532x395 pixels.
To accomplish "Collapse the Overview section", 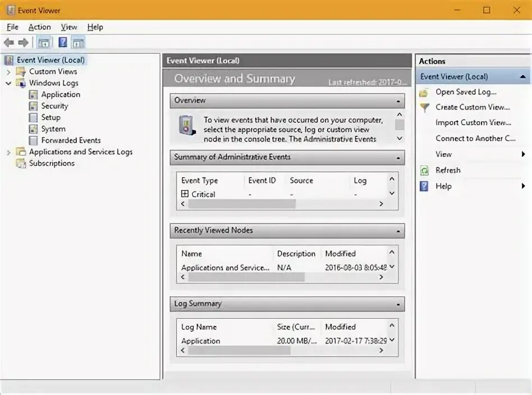I will point(398,101).
